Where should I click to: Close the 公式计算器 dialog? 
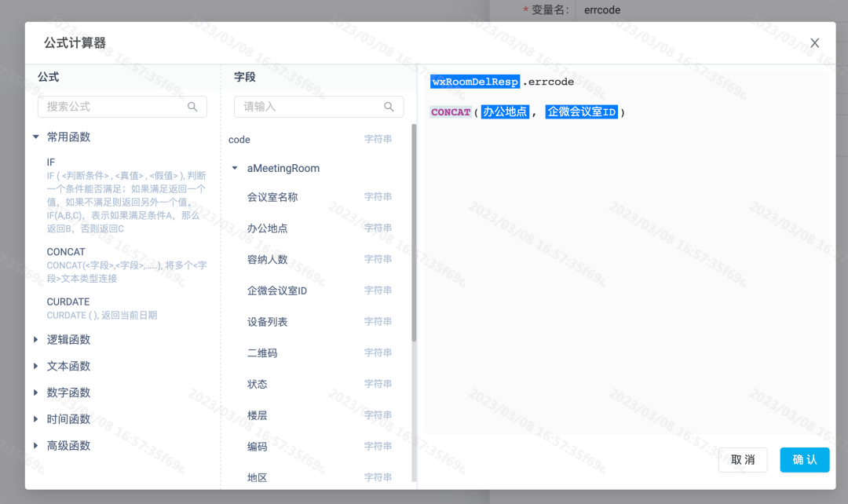click(814, 43)
